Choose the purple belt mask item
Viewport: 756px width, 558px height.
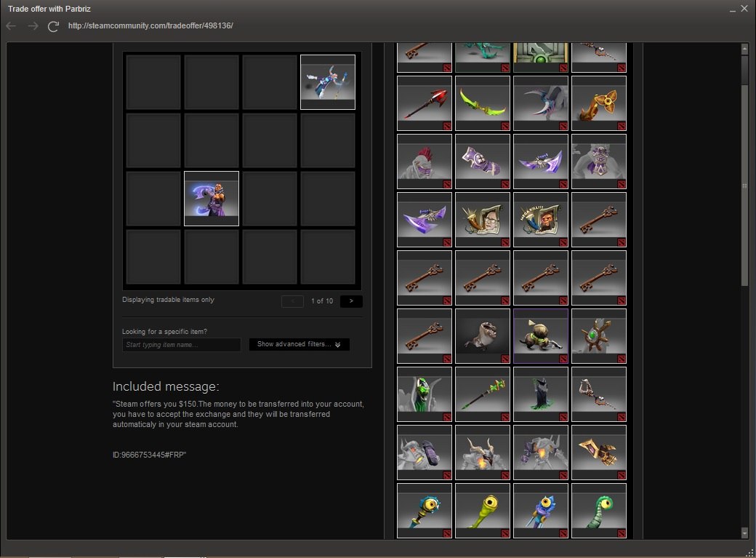coord(599,162)
